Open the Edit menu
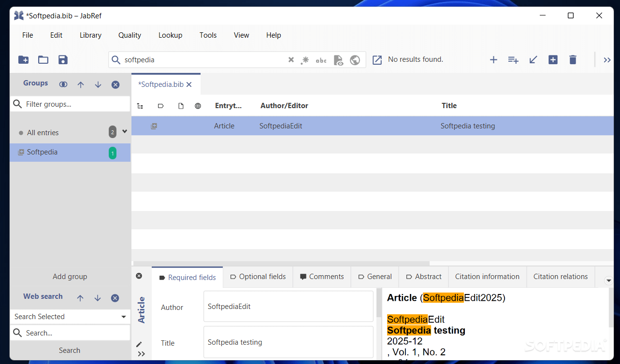This screenshot has width=620, height=364. (57, 35)
